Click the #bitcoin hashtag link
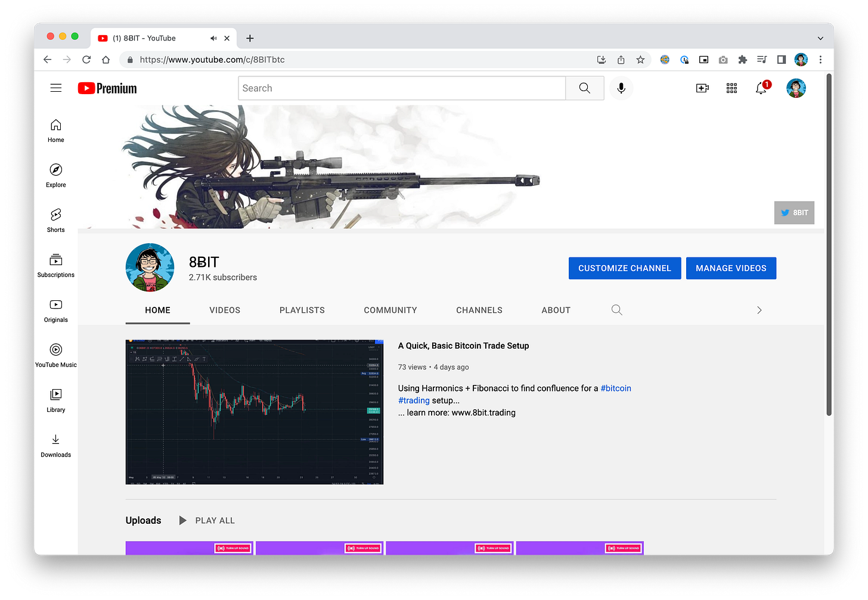 [x=616, y=388]
